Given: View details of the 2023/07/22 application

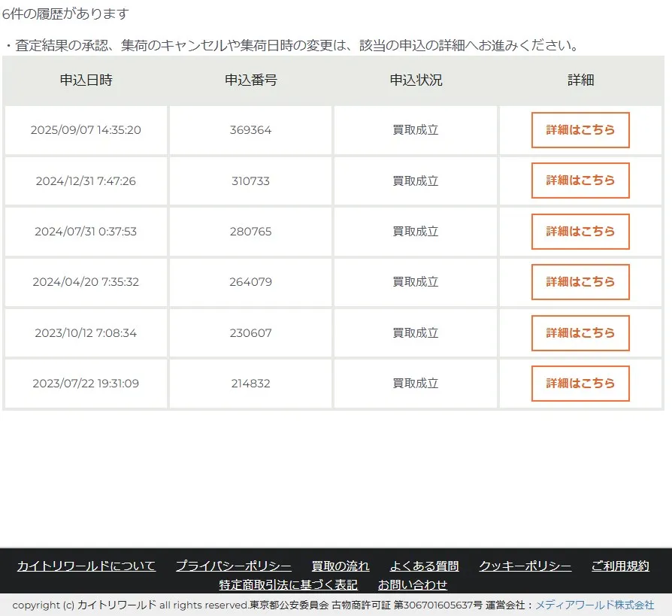Looking at the screenshot, I should coord(580,384).
